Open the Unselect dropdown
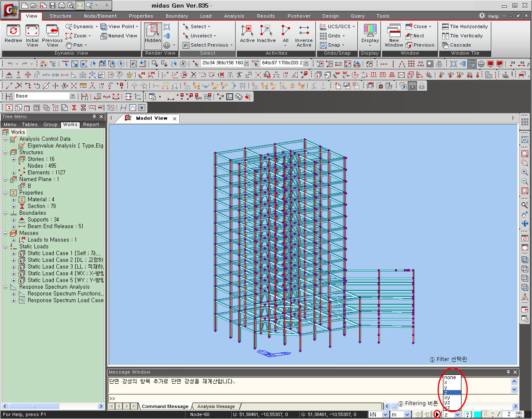532x419 pixels. coord(199,36)
